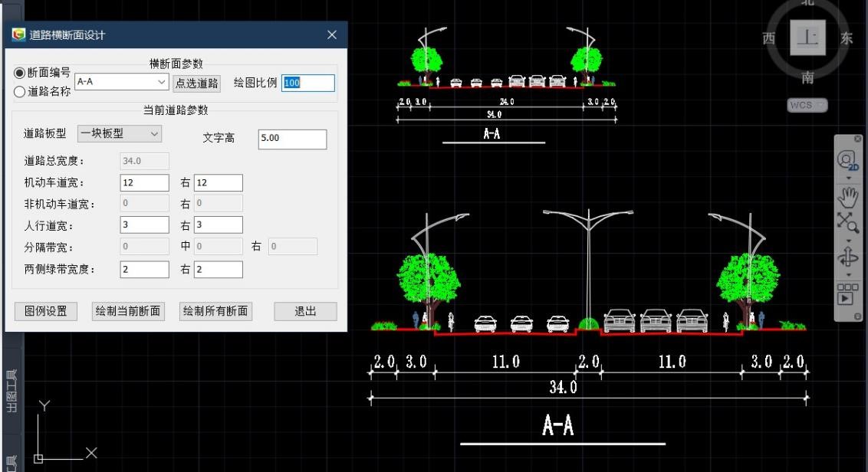This screenshot has width=868, height=472.
Task: Open the ShowMotion icon
Action: [x=847, y=294]
